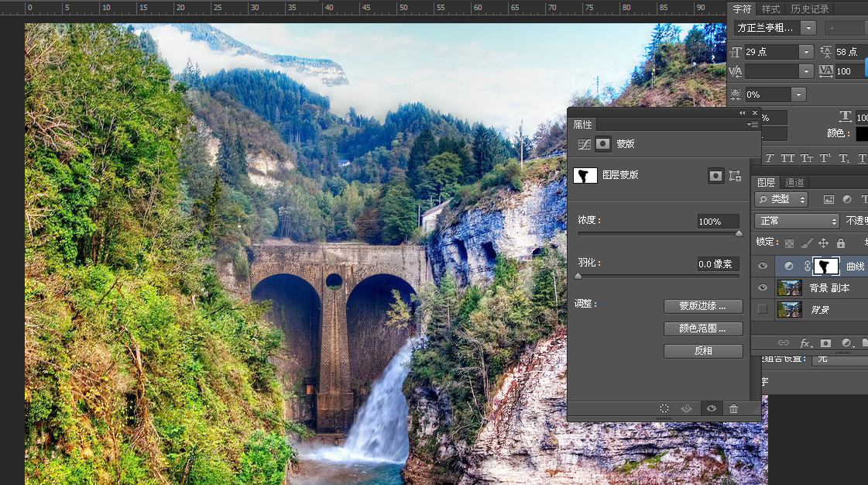Screen dimensions: 868x485
Task: Select the 曲线 layer mask thumbnail
Action: coord(826,267)
